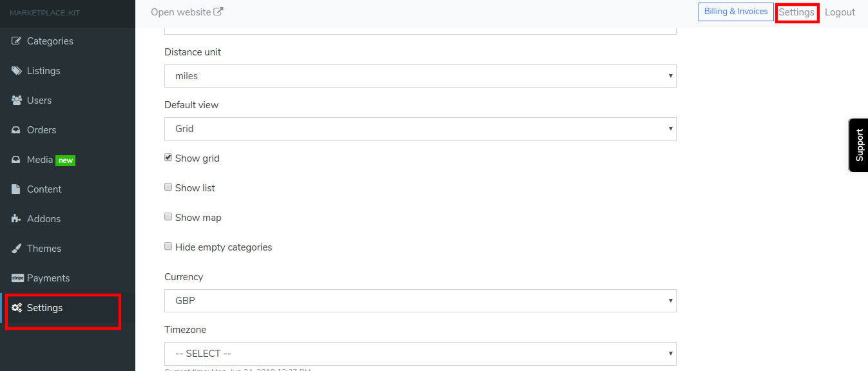Click the Currency label
The image size is (868, 371).
[184, 277]
